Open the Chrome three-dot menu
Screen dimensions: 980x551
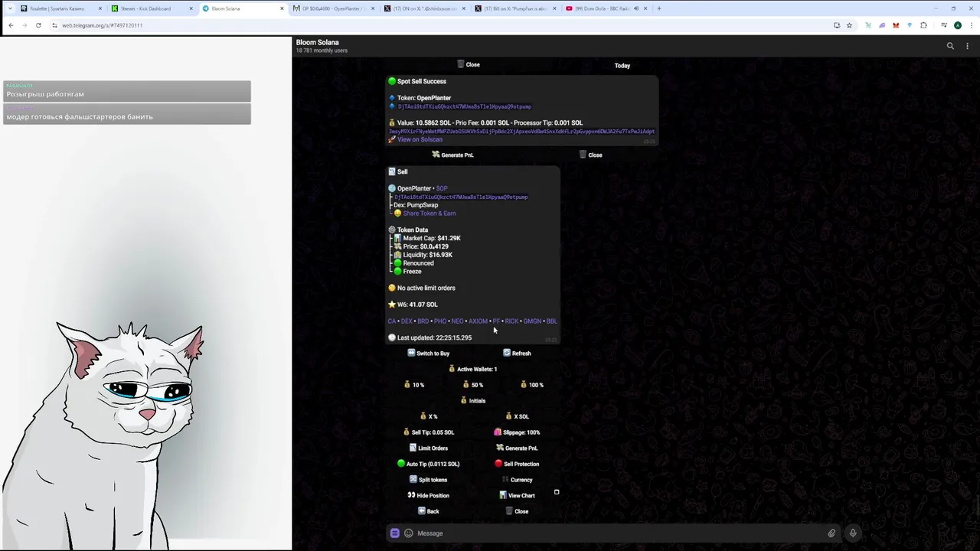click(970, 25)
